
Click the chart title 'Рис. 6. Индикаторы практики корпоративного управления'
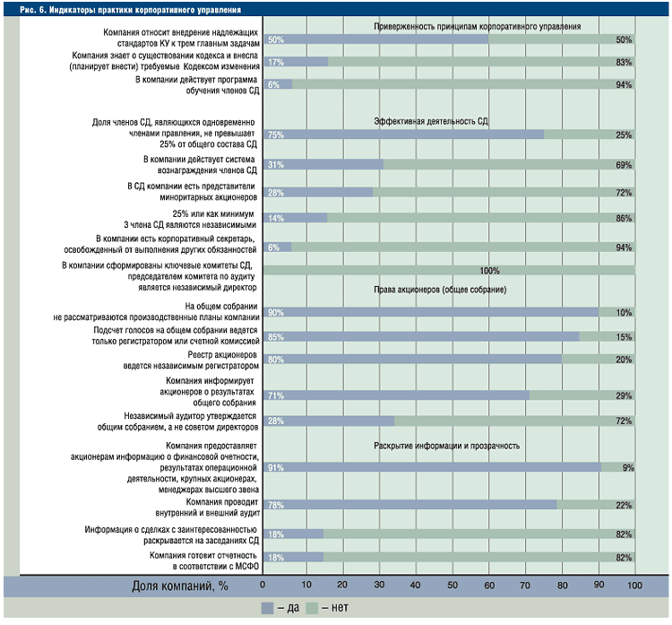[x=130, y=10]
